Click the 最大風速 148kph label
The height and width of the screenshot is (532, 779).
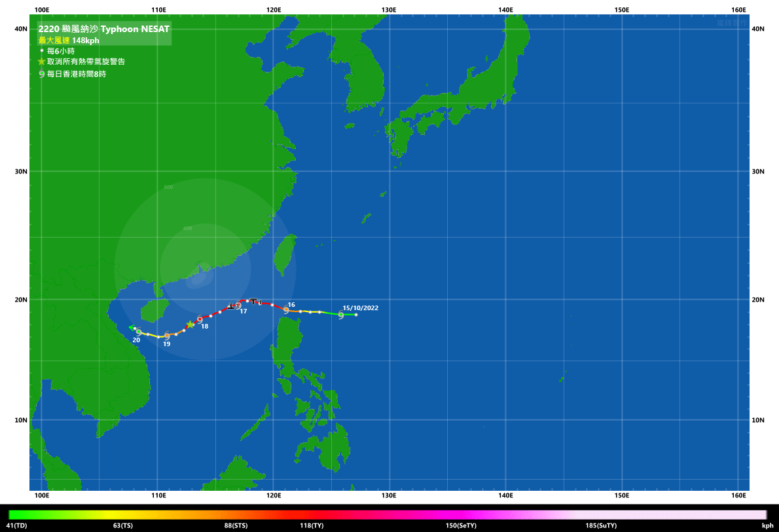68,41
